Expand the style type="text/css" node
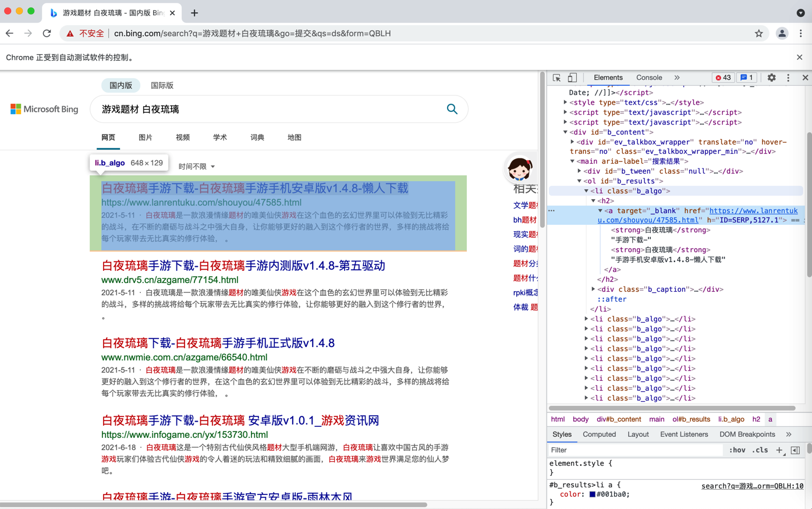The height and width of the screenshot is (509, 812). [565, 102]
